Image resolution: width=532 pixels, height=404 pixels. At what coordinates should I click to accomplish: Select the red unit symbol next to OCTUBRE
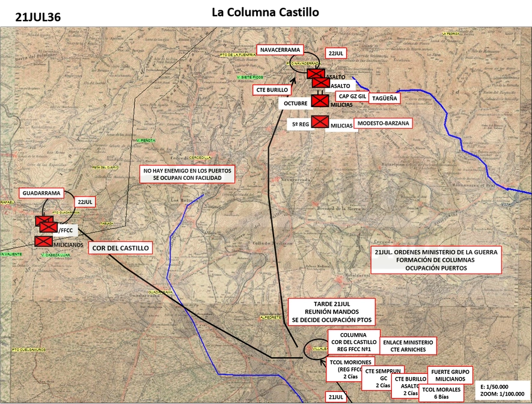[320, 101]
